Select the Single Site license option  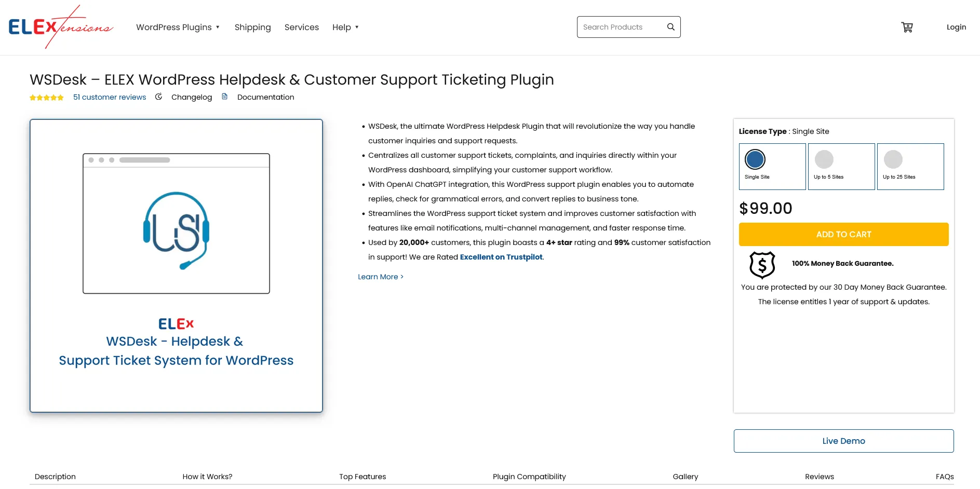pos(772,167)
